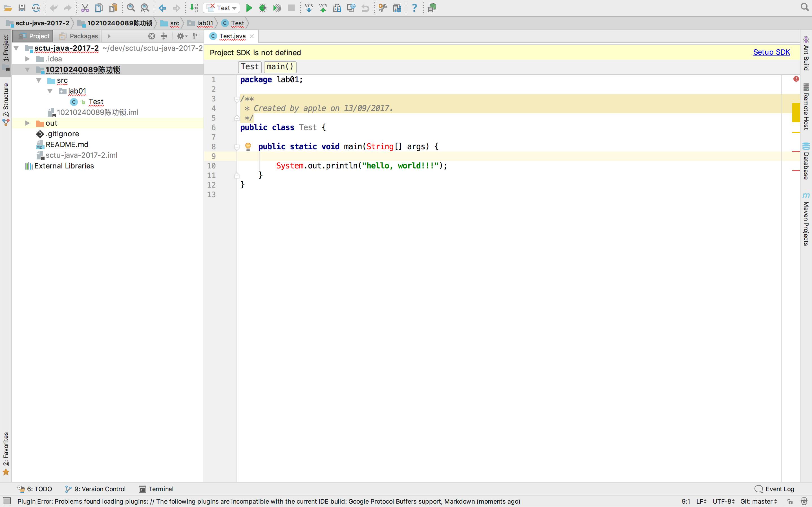Open the Project Structure icon
This screenshot has height=507, width=812.
(x=397, y=8)
